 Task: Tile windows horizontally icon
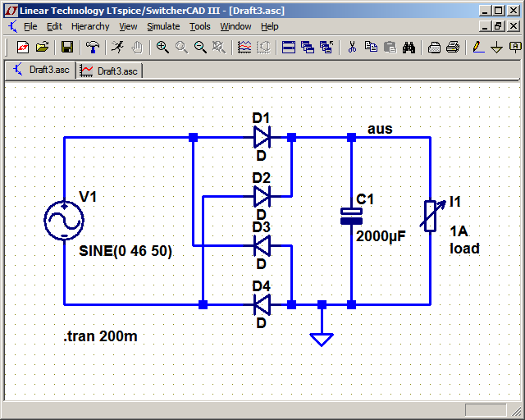[289, 48]
